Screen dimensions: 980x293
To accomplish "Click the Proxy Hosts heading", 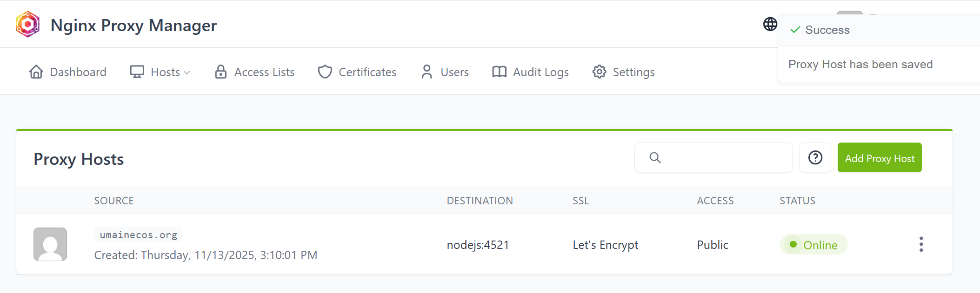I will coord(79,159).
